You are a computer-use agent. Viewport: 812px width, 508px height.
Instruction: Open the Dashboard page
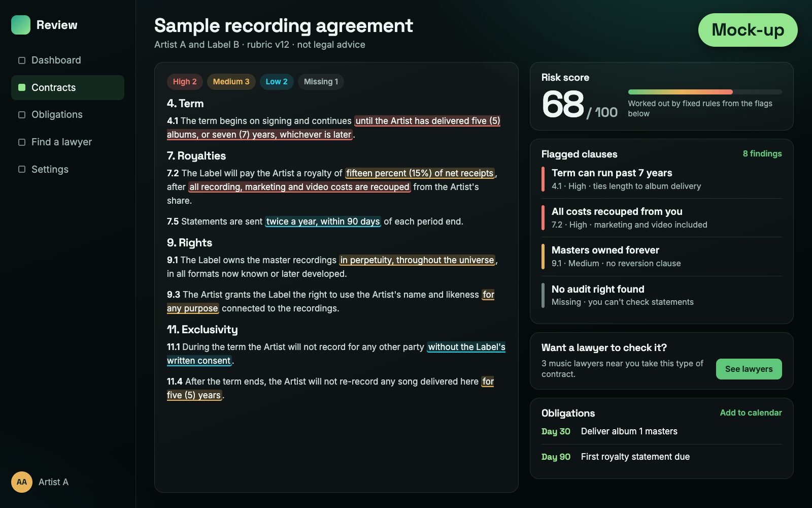(67, 60)
